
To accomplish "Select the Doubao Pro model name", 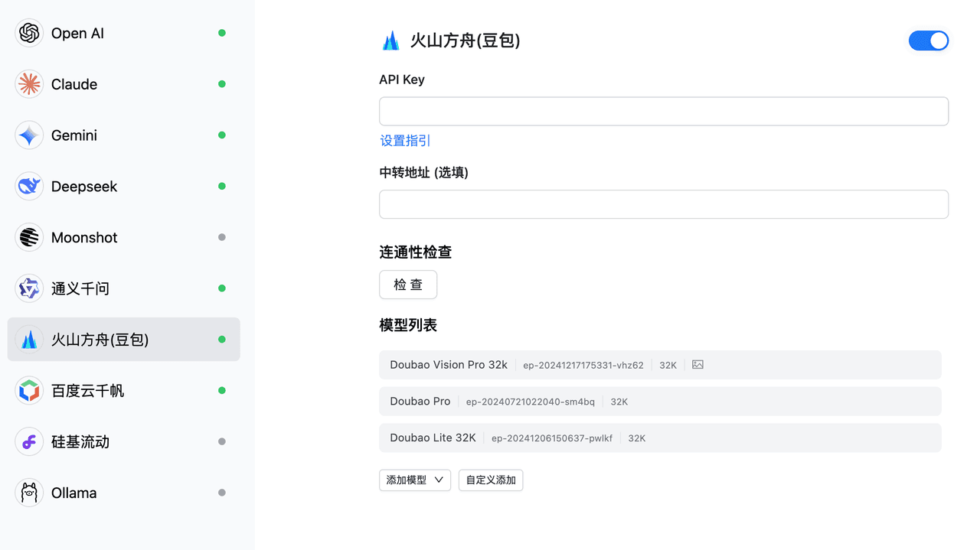I will click(420, 402).
